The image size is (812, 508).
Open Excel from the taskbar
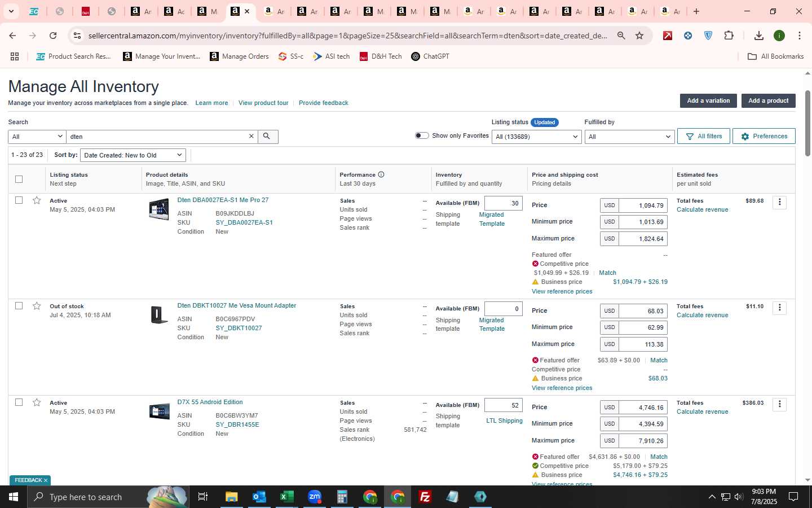(287, 497)
